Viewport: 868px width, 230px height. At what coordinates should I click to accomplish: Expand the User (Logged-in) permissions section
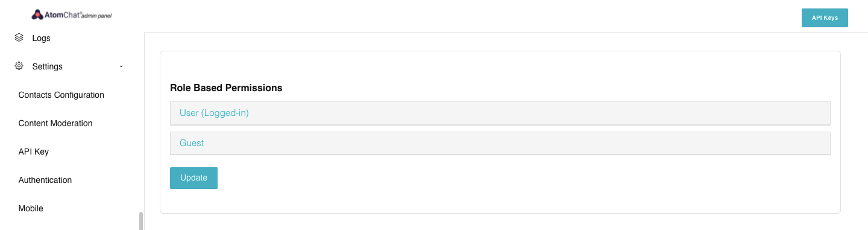500,113
